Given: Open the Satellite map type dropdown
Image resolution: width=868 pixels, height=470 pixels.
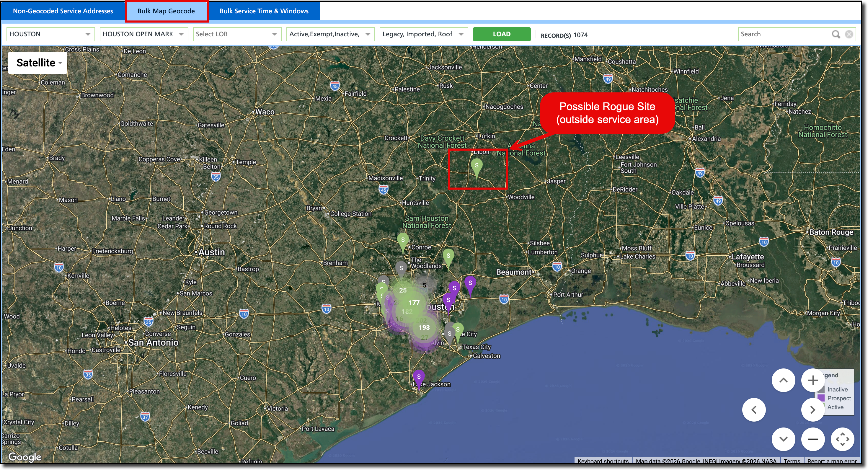Looking at the screenshot, I should [x=38, y=63].
